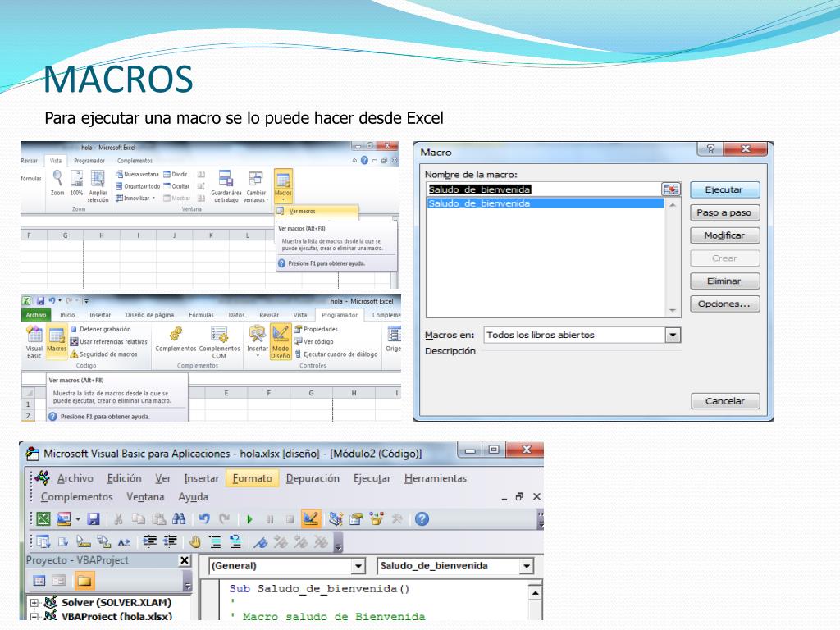The height and width of the screenshot is (630, 840).
Task: Open the Macros en dropdown arrow
Action: click(673, 335)
